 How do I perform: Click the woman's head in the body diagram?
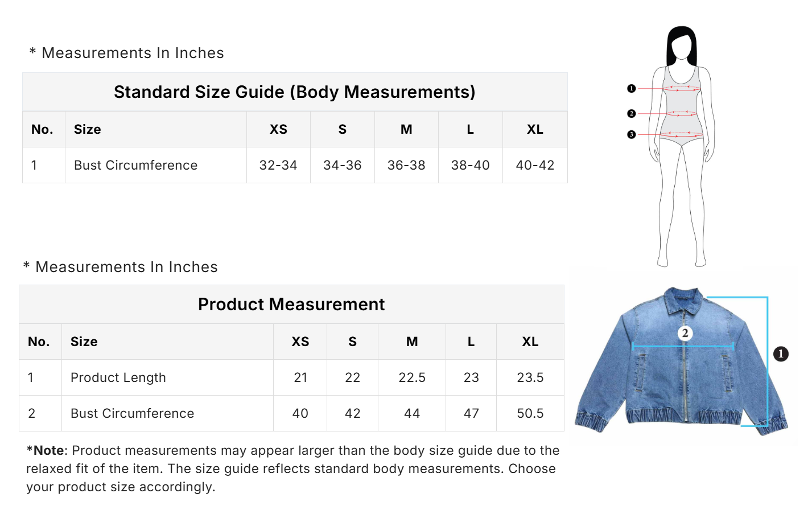[x=682, y=46]
